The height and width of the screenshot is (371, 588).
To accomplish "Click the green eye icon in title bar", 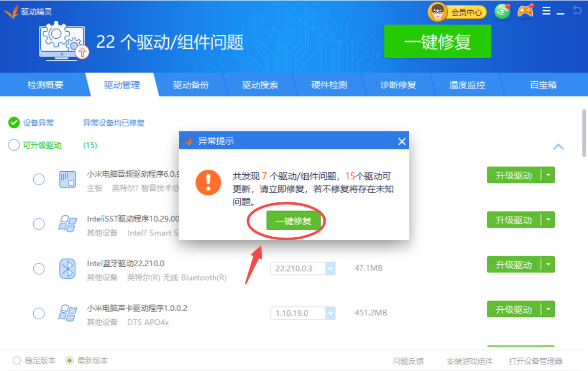I will (502, 12).
